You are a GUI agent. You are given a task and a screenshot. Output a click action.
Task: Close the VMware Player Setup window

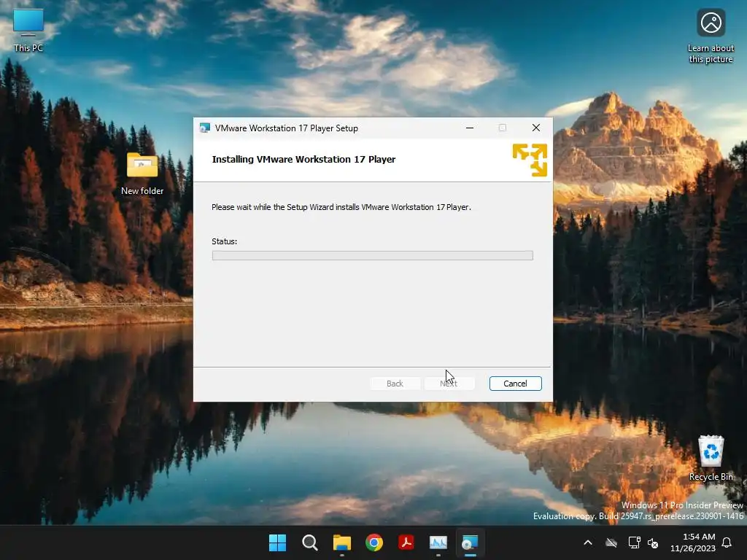[x=536, y=128]
